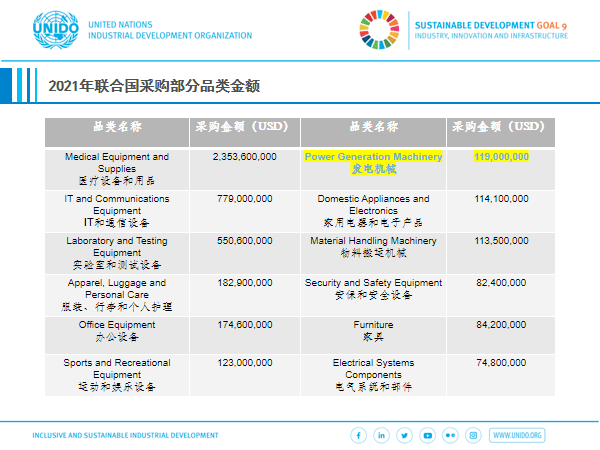Select the highlighted Power Generation Machinery cell
600x450 pixels.
pyautogui.click(x=373, y=163)
